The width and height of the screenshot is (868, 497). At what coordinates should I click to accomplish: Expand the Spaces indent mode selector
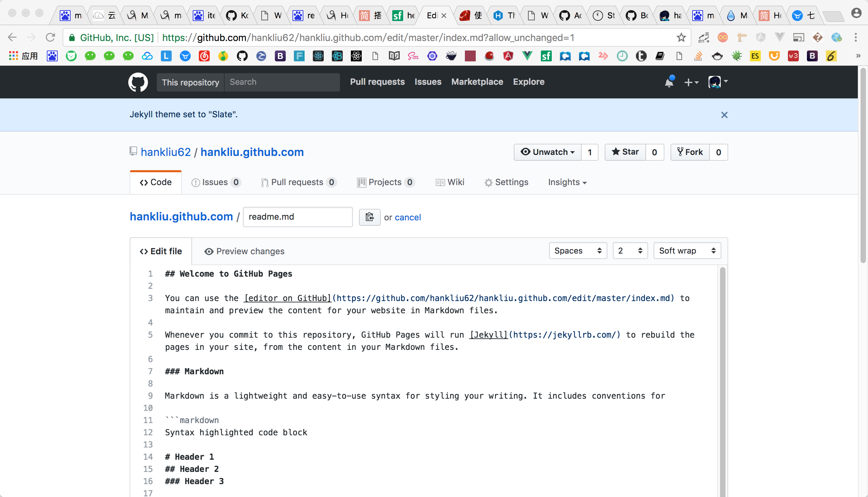pyautogui.click(x=578, y=251)
